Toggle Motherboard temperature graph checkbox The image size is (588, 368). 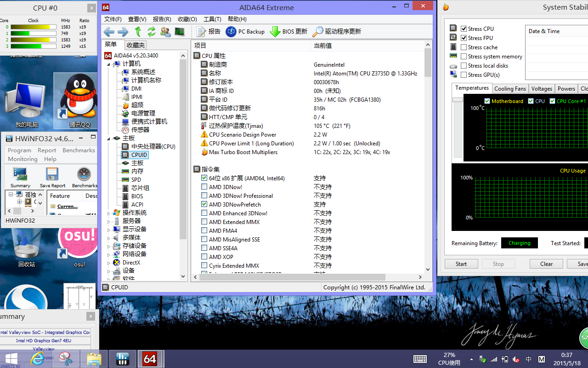click(x=487, y=101)
